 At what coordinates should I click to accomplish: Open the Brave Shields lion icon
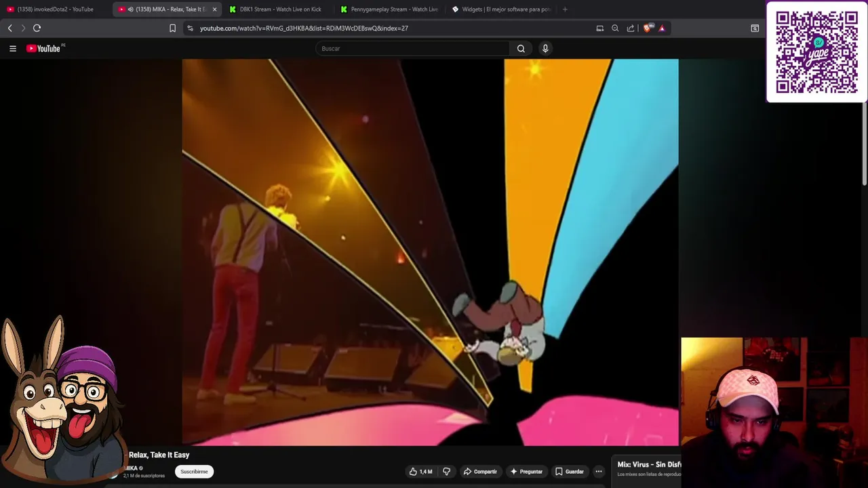coord(647,28)
